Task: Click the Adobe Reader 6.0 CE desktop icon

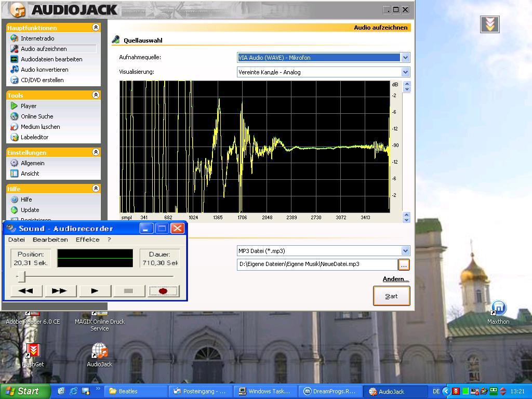Action: click(x=33, y=318)
